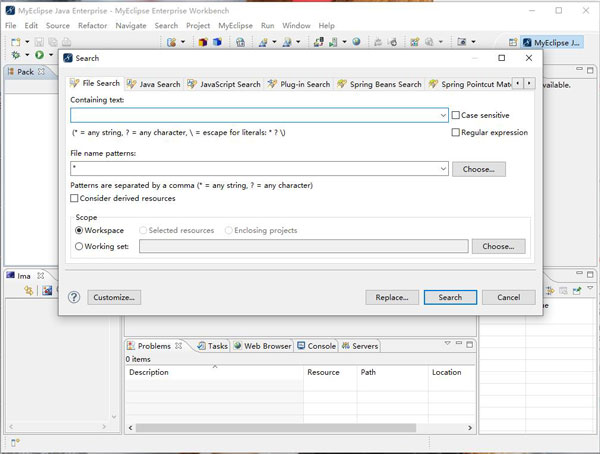The image size is (600, 454).
Task: Switch to the JavaScript Search tab
Action: [x=224, y=84]
